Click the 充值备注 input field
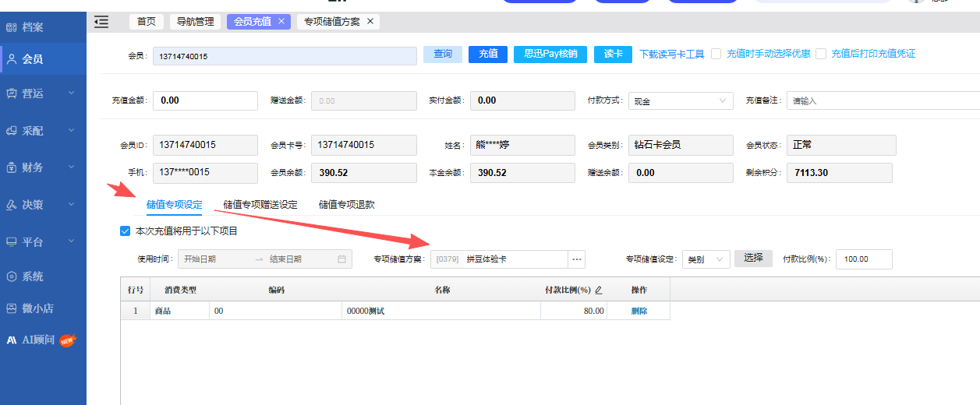Image resolution: width=980 pixels, height=405 pixels. click(883, 100)
